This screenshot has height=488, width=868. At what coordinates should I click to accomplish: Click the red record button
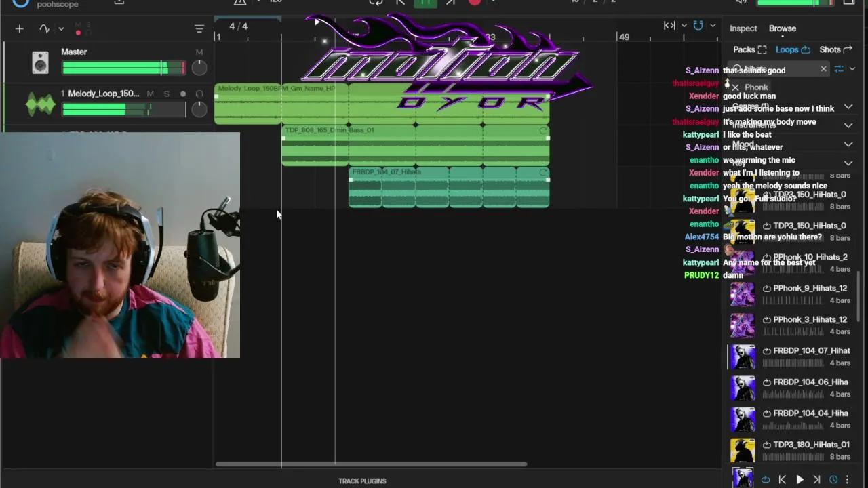[x=474, y=3]
